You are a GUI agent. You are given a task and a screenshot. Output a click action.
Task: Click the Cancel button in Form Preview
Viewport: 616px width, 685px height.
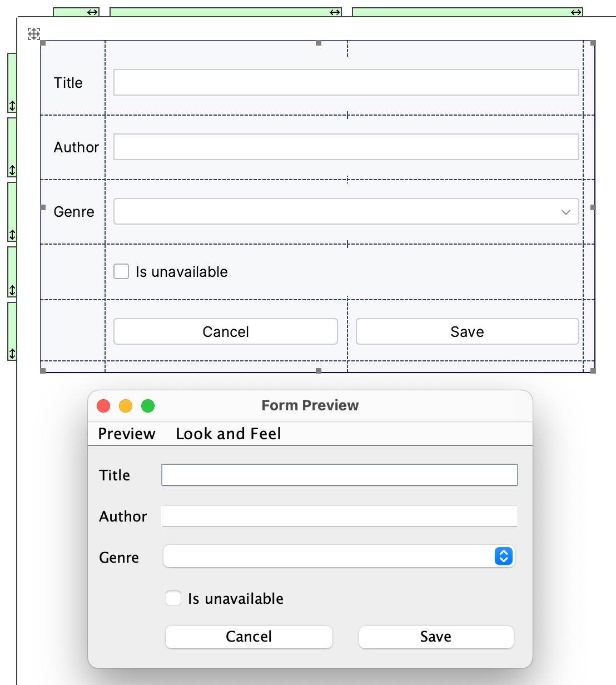[x=249, y=637]
